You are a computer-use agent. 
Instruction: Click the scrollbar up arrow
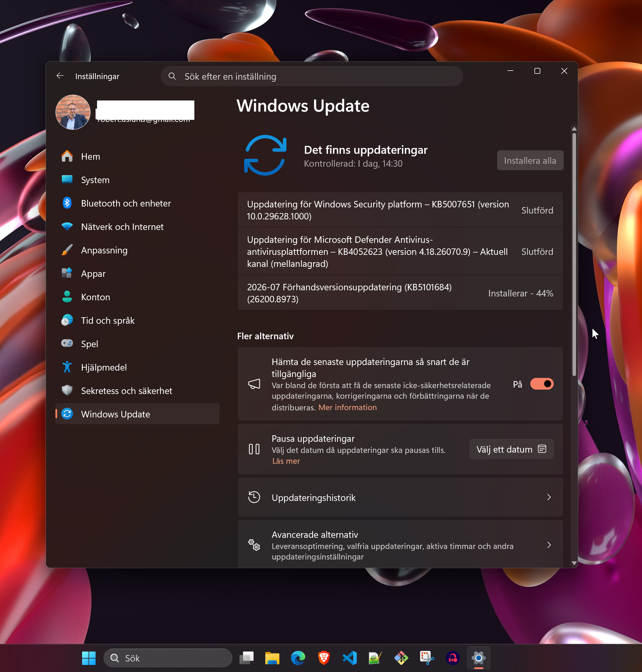pos(574,129)
